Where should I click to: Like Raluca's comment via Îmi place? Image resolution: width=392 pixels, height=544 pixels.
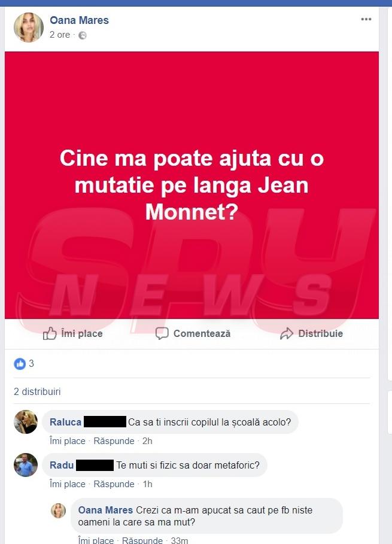[x=67, y=441]
